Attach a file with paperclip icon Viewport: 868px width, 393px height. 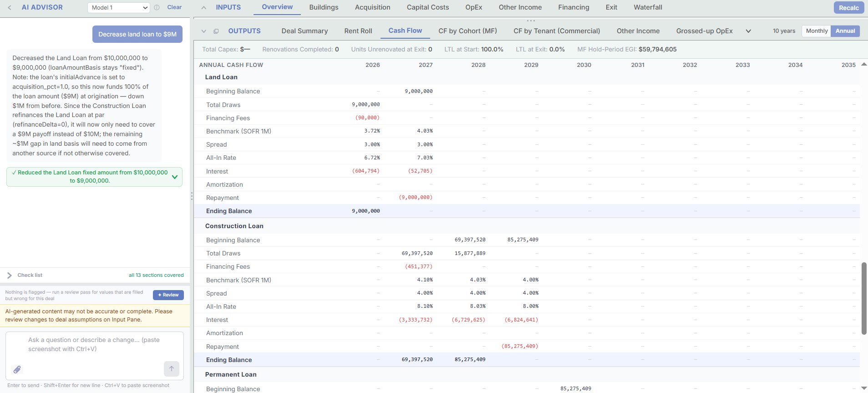pyautogui.click(x=17, y=369)
